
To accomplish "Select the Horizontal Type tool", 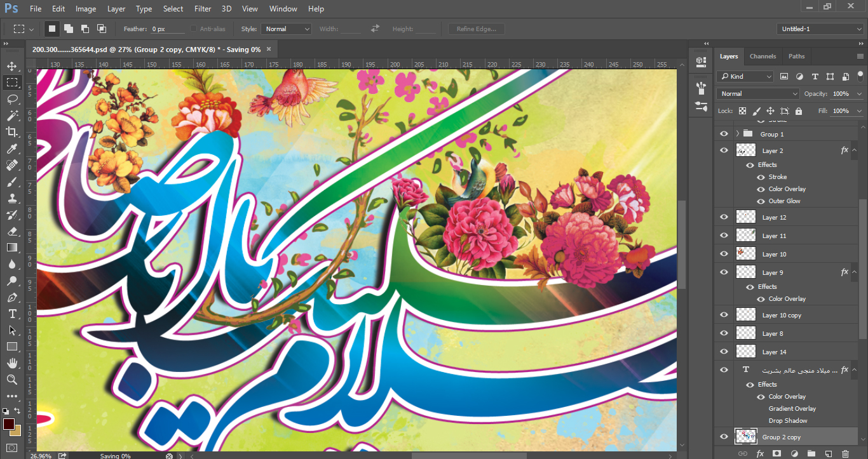I will coord(12,314).
